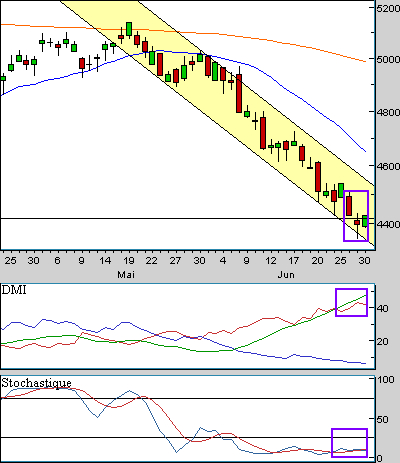The image size is (400, 463).
Task: Click the long red candle before 9 Jun
Action: tap(239, 93)
